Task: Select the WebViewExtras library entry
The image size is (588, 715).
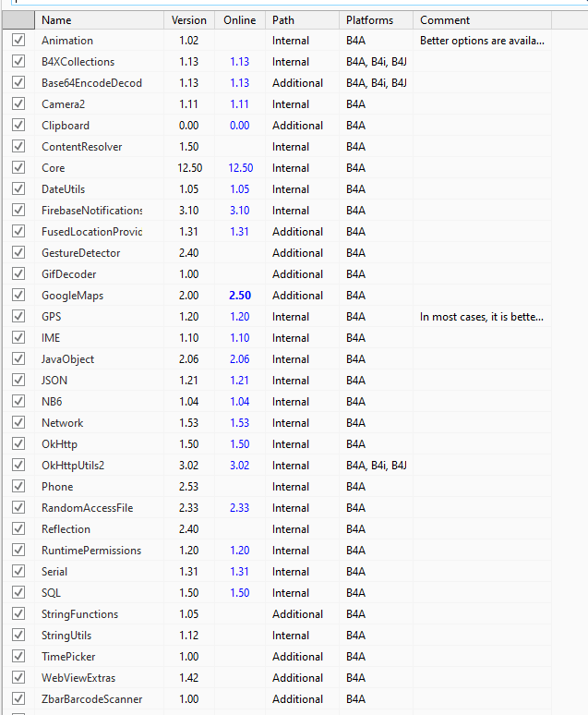Action: 79,678
